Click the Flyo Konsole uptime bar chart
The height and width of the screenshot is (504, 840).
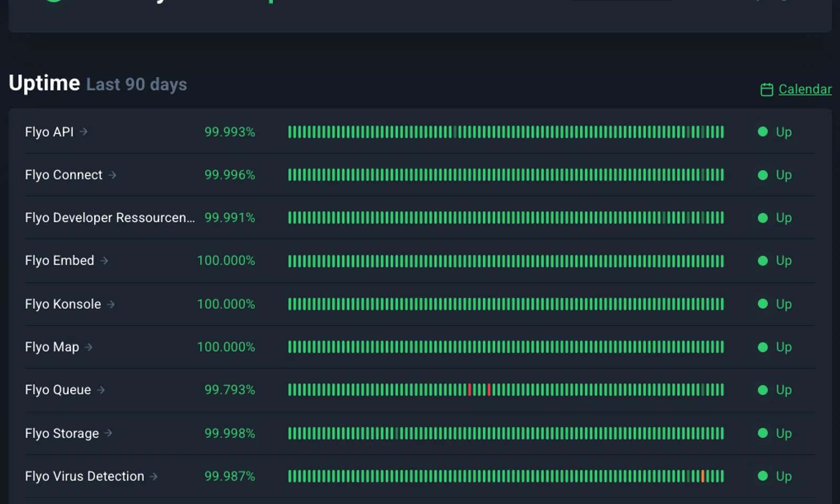pos(506,304)
